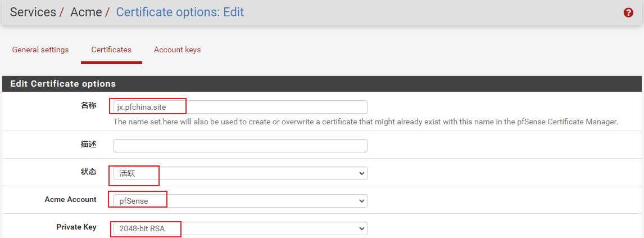The image size is (644, 238).
Task: Click the chevron arrow on the 状态 dropdown
Action: coord(361,173)
